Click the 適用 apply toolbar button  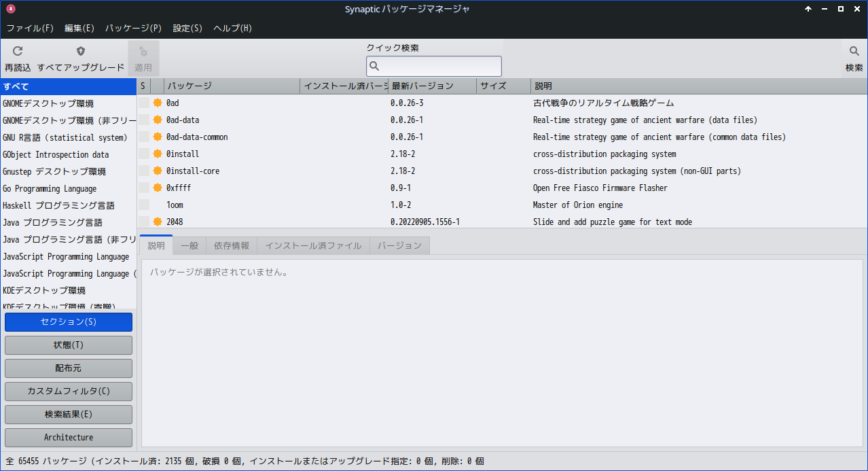click(x=143, y=58)
